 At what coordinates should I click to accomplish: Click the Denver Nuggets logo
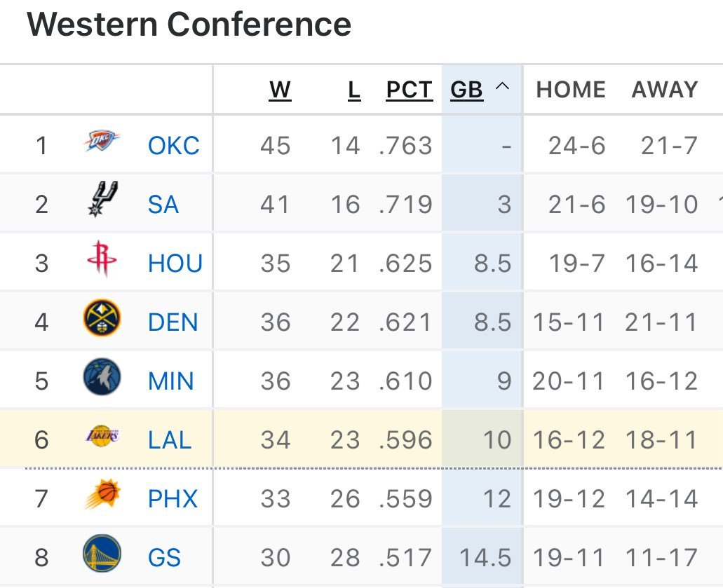102,318
